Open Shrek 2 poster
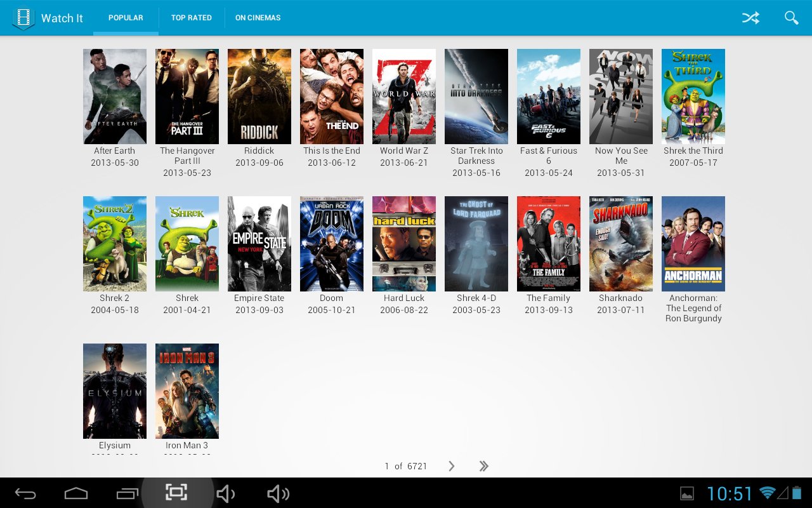The height and width of the screenshot is (508, 812). point(115,244)
